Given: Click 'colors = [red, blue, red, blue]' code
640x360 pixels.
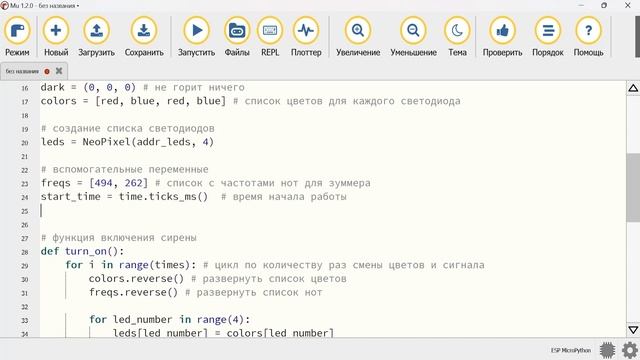Looking at the screenshot, I should pyautogui.click(x=133, y=101).
